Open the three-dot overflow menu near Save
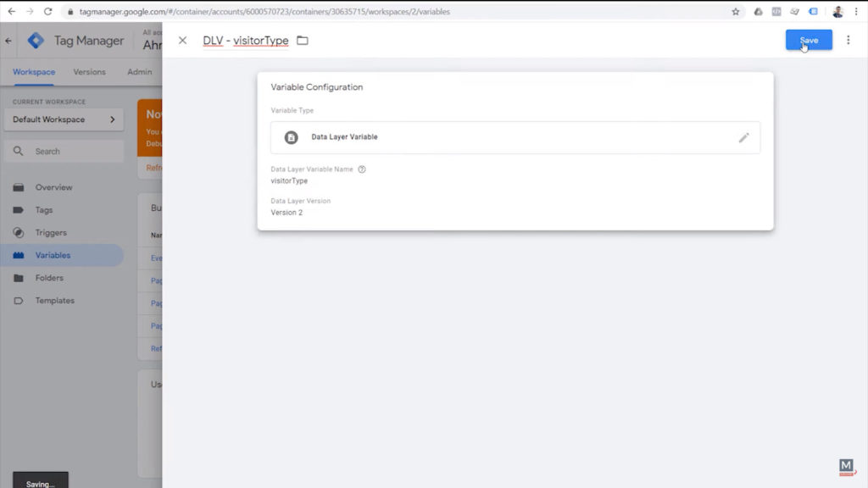Screen dimensions: 868x488 tap(849, 40)
